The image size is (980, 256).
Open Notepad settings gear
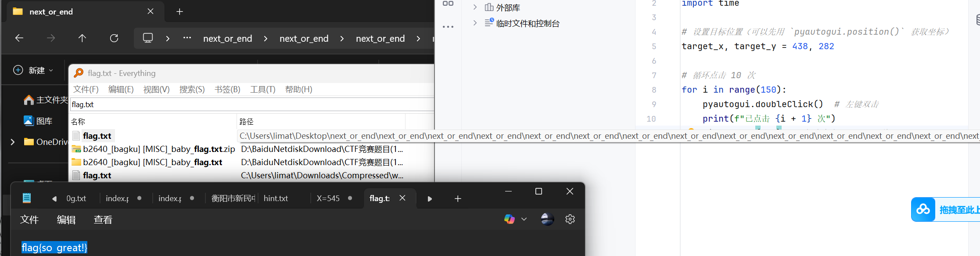tap(570, 219)
